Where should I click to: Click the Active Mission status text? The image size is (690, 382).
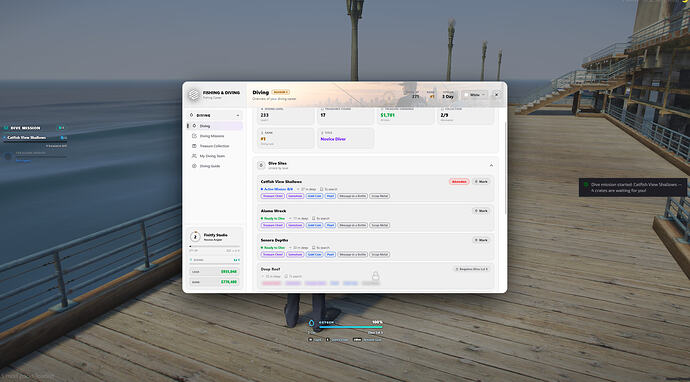[277, 189]
